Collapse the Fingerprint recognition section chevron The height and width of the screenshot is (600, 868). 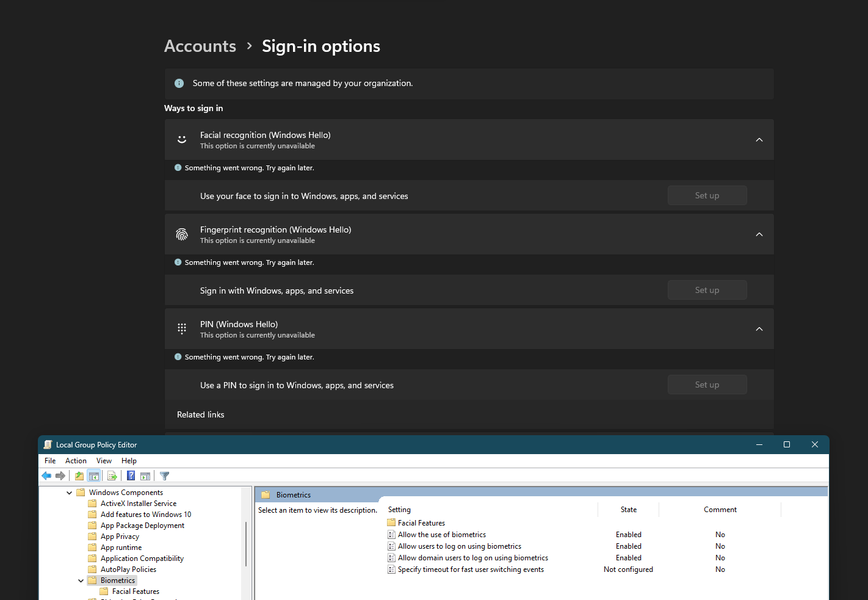[x=759, y=234]
